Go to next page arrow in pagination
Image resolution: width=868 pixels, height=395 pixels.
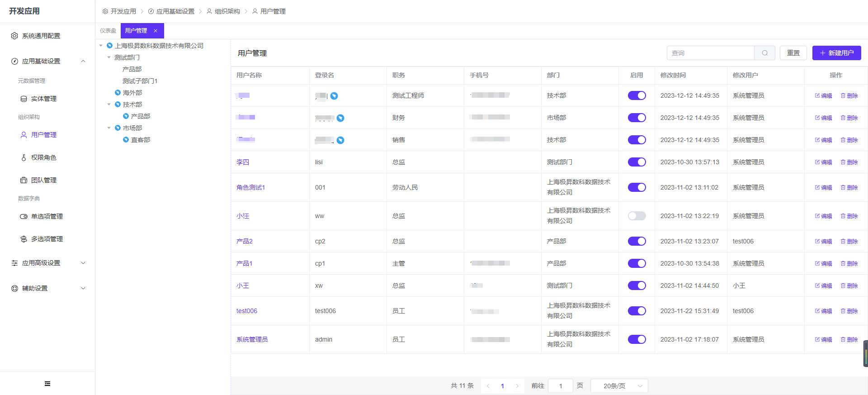(517, 386)
